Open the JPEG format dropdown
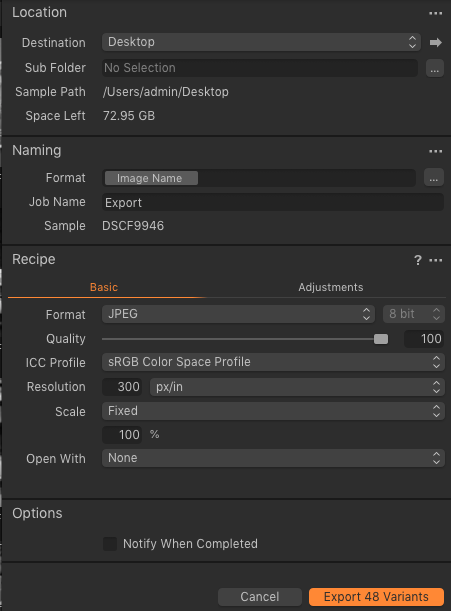 [238, 314]
